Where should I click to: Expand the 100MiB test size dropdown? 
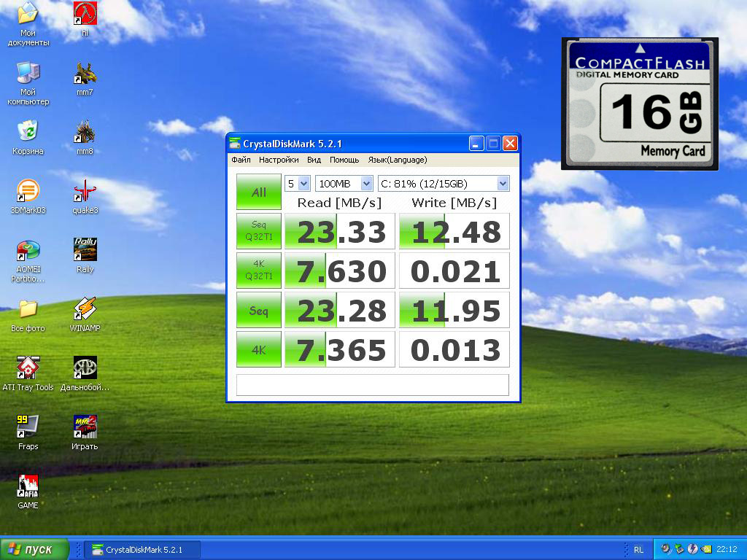tap(344, 184)
